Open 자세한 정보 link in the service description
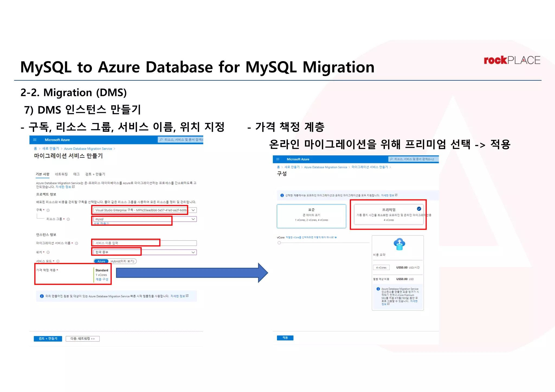The image size is (555, 392). coord(65,187)
